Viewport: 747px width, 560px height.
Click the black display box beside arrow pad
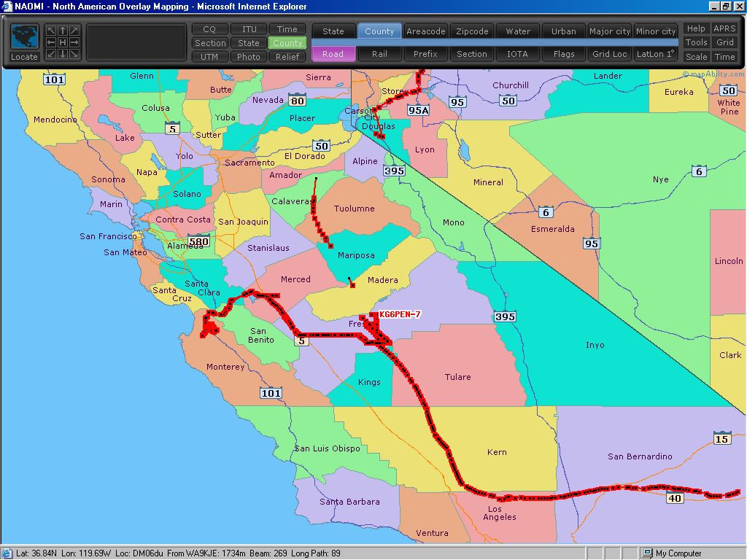pos(136,42)
